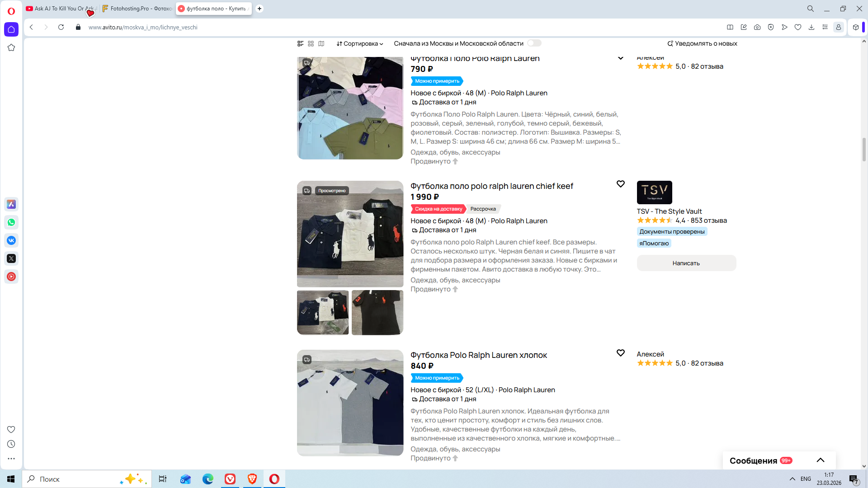Open the TSV - The Style Vault seller link
This screenshot has width=868, height=488.
[x=669, y=211]
